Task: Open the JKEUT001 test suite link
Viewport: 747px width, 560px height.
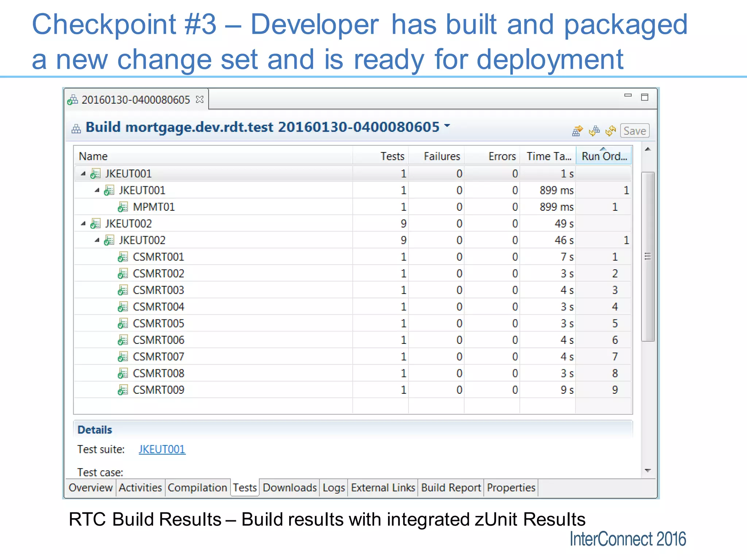Action: pos(162,449)
